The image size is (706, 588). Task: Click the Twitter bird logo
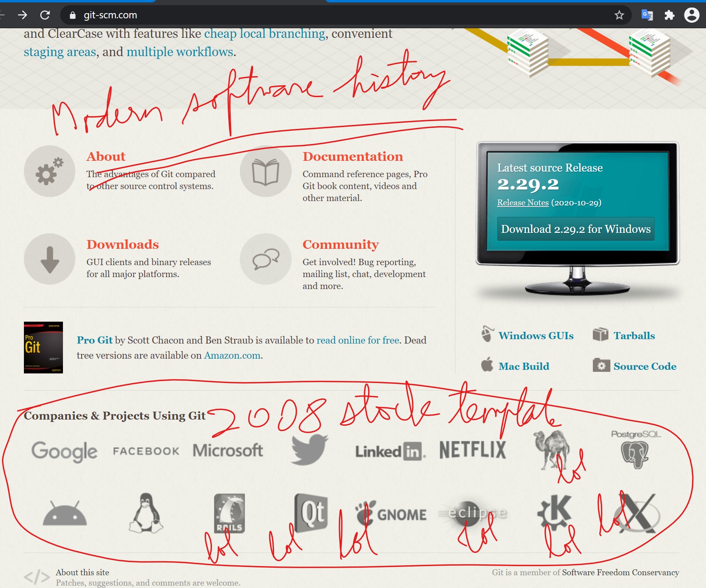[310, 450]
